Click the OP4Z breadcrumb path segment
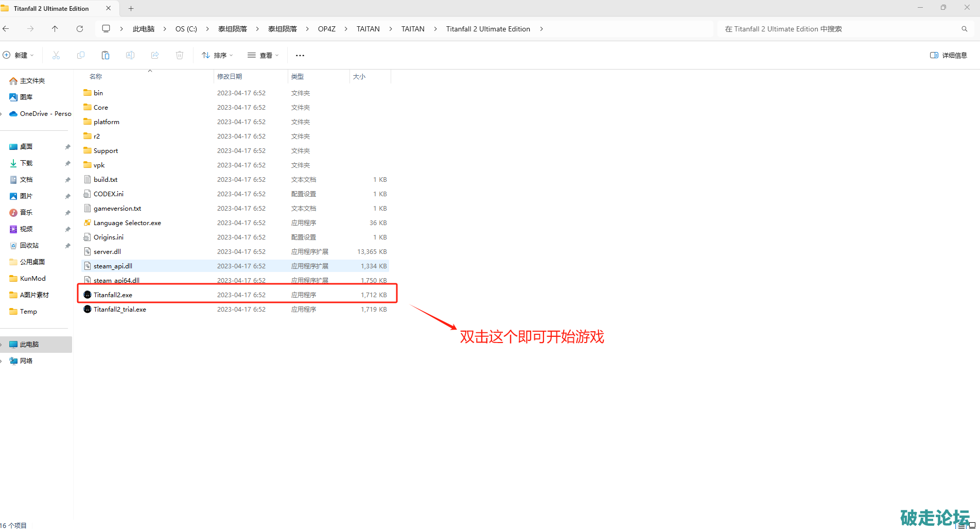 (326, 29)
